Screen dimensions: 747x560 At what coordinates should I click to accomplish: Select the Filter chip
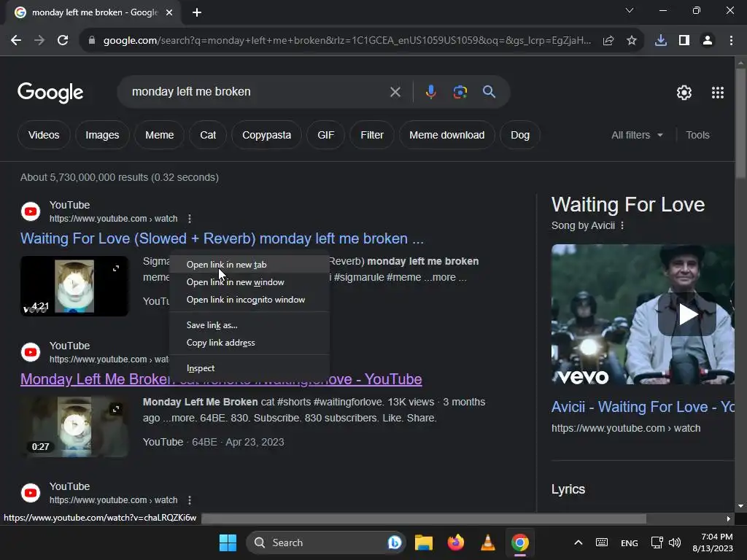pyautogui.click(x=372, y=135)
